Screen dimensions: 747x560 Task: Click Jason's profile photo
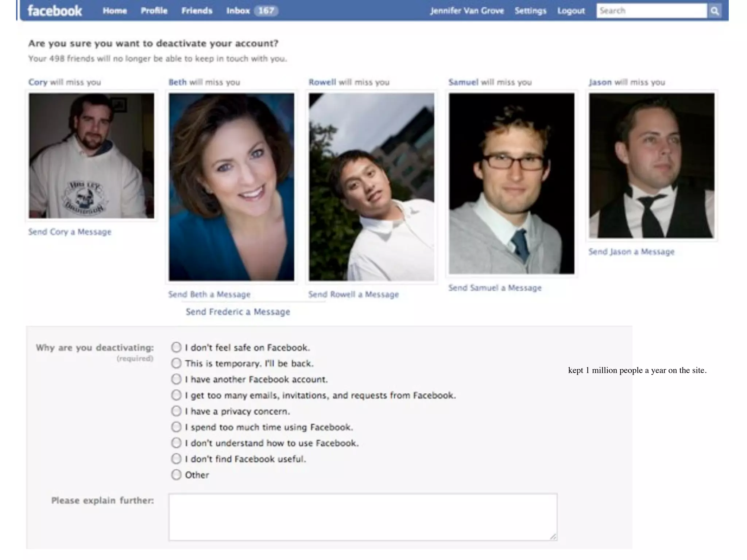(x=651, y=166)
